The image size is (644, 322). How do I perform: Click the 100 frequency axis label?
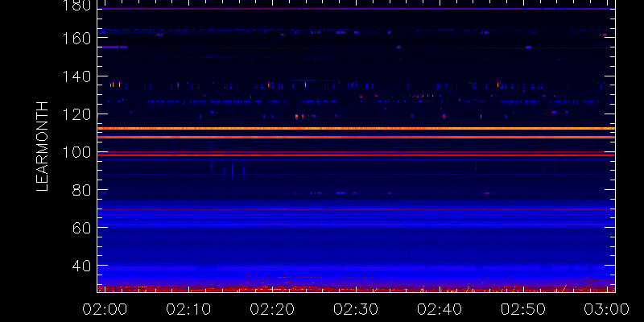click(x=76, y=152)
